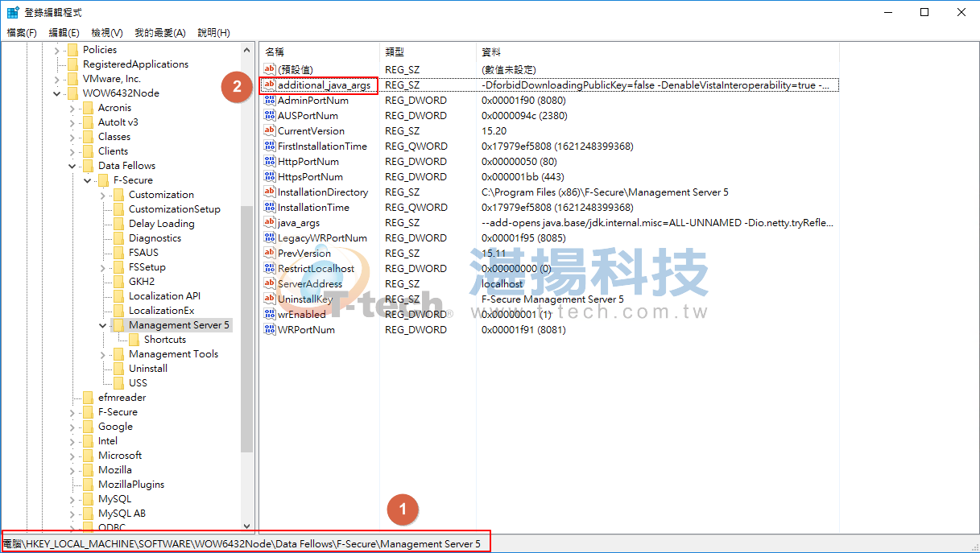Click the Registry Editor icon in the title bar
Image resolution: width=980 pixels, height=553 pixels.
click(x=13, y=13)
